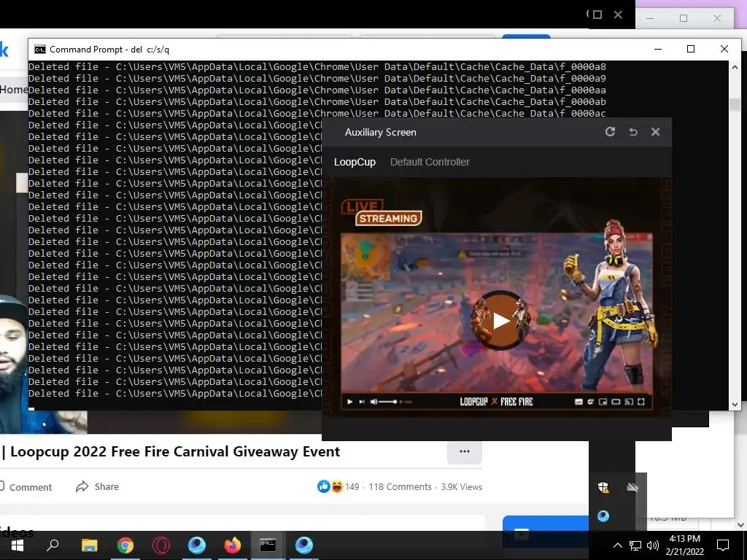This screenshot has width=747, height=560.
Task: Click the Loopcup 2022 Free Fire Carnival title
Action: click(175, 451)
